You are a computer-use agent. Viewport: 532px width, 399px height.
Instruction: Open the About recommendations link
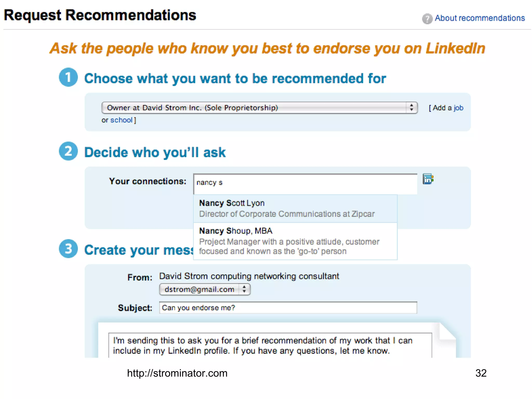click(x=480, y=18)
